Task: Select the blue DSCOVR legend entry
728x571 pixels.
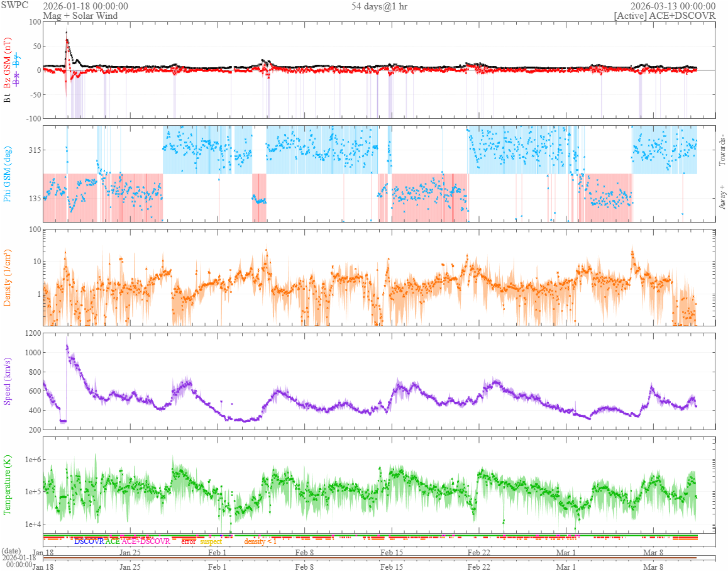Action: pyautogui.click(x=89, y=541)
